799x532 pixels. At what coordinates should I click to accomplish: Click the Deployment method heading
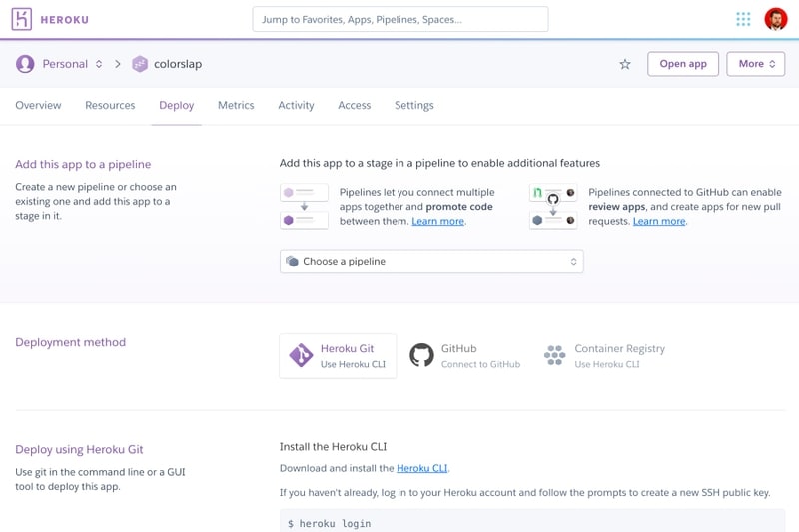[70, 342]
